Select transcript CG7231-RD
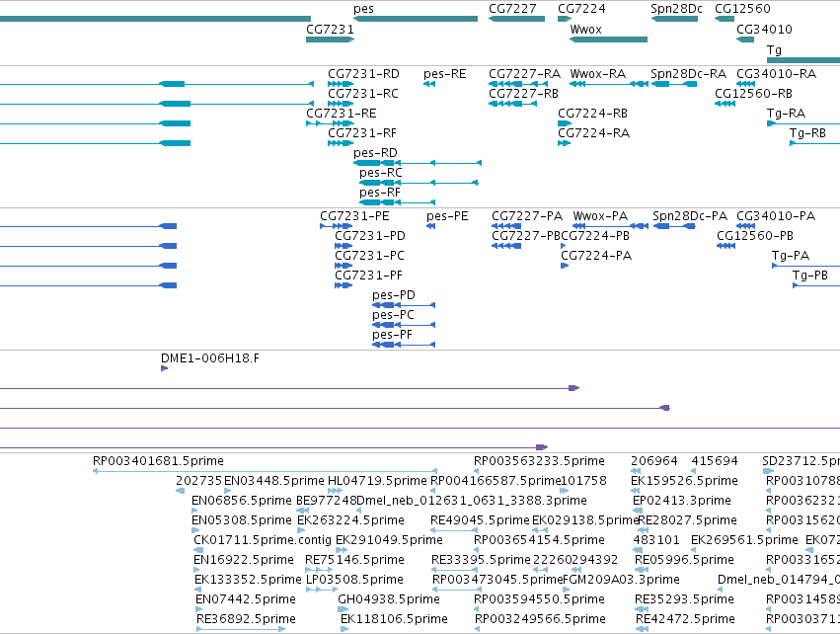The image size is (840, 634). (x=341, y=84)
